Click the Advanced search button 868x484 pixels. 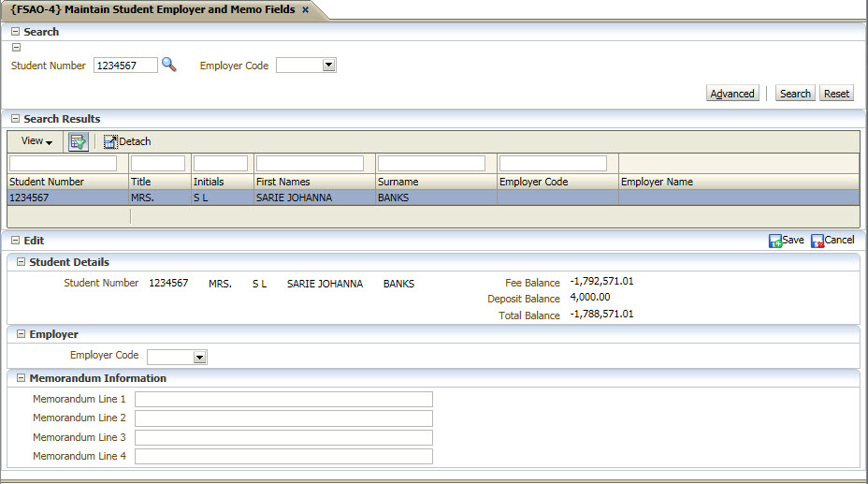click(x=732, y=94)
